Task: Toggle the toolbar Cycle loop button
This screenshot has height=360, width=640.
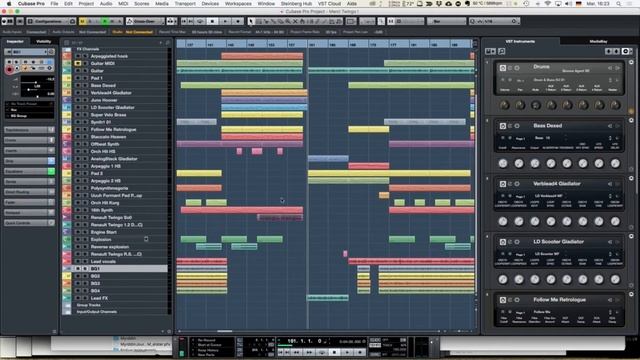Action: coord(200,21)
